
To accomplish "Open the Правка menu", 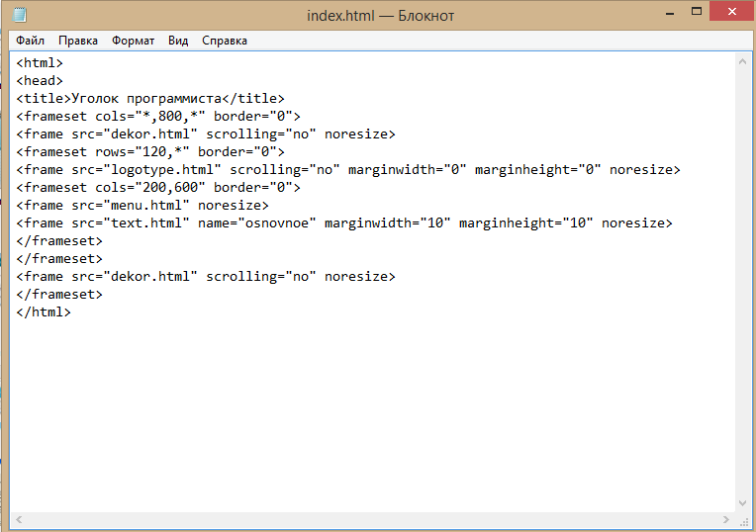I will [77, 41].
